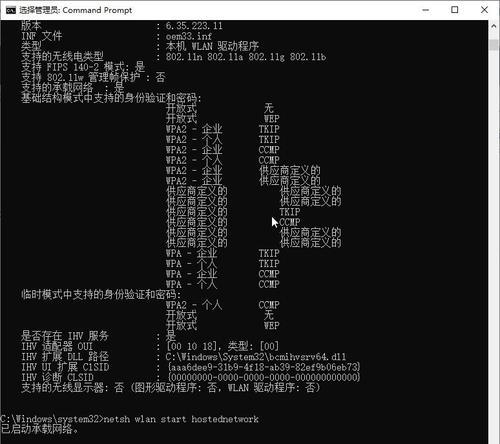Click the version number 6.35.223.11
The height and width of the screenshot is (444, 500).
click(x=194, y=26)
